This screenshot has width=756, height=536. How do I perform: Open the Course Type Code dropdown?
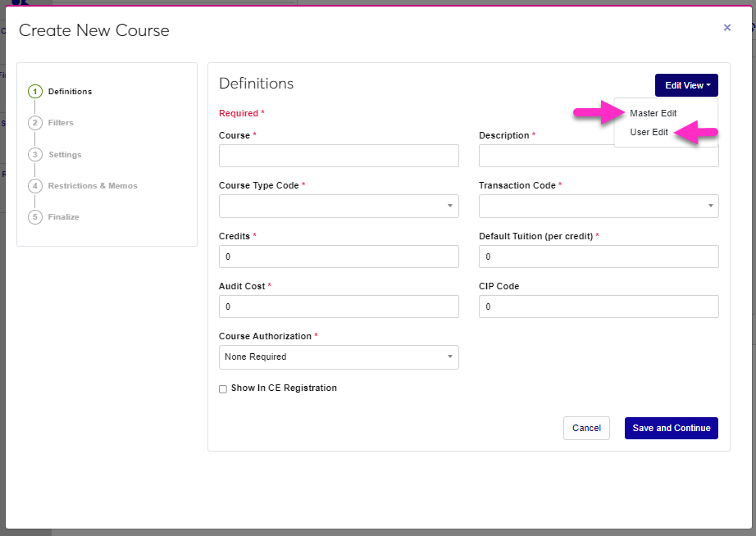pos(339,206)
